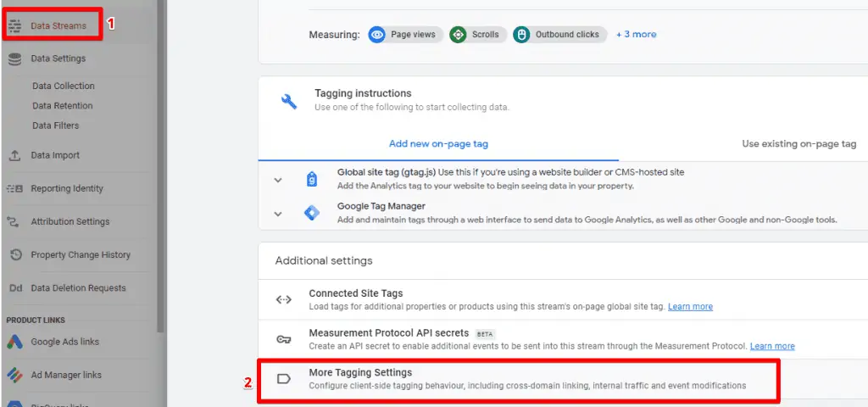This screenshot has height=407, width=868.
Task: Click the Additional settings heading
Action: pos(324,260)
